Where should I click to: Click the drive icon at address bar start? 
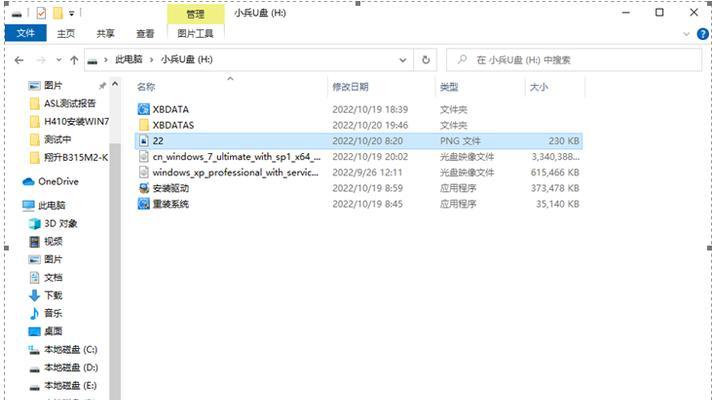tap(92, 60)
